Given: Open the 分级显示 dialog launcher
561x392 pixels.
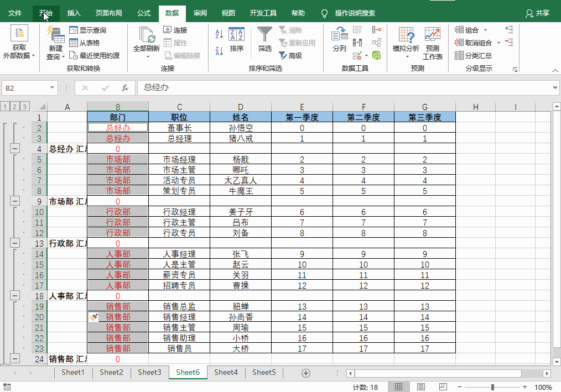Looking at the screenshot, I should click(515, 70).
